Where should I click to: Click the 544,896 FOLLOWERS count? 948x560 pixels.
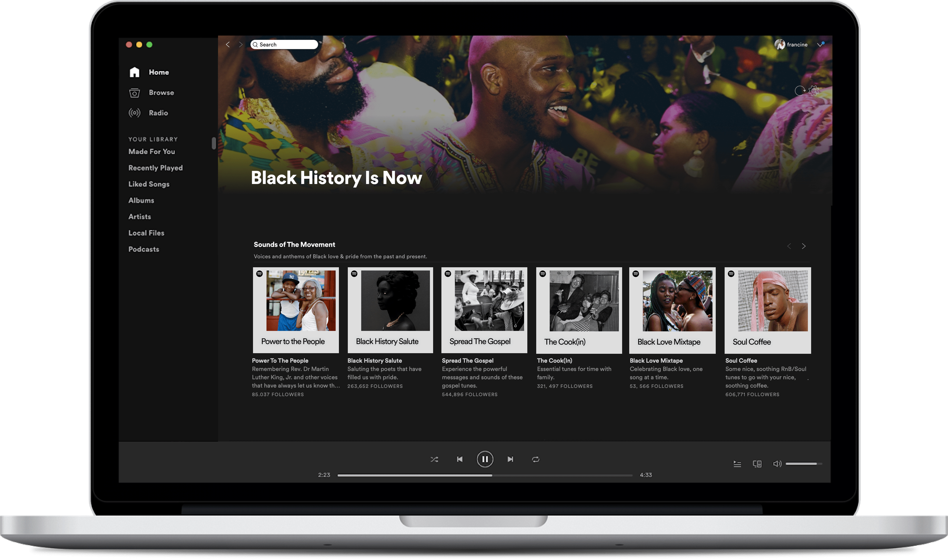tap(470, 395)
